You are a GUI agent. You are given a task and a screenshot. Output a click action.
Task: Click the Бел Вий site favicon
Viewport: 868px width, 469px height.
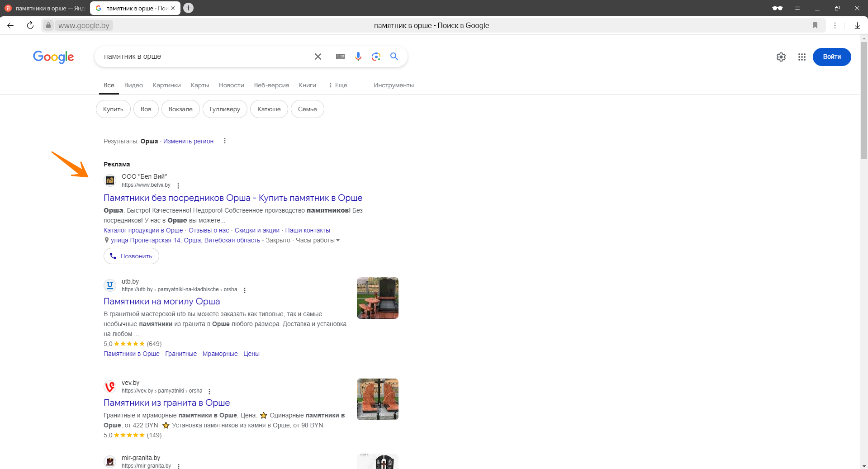(x=110, y=180)
